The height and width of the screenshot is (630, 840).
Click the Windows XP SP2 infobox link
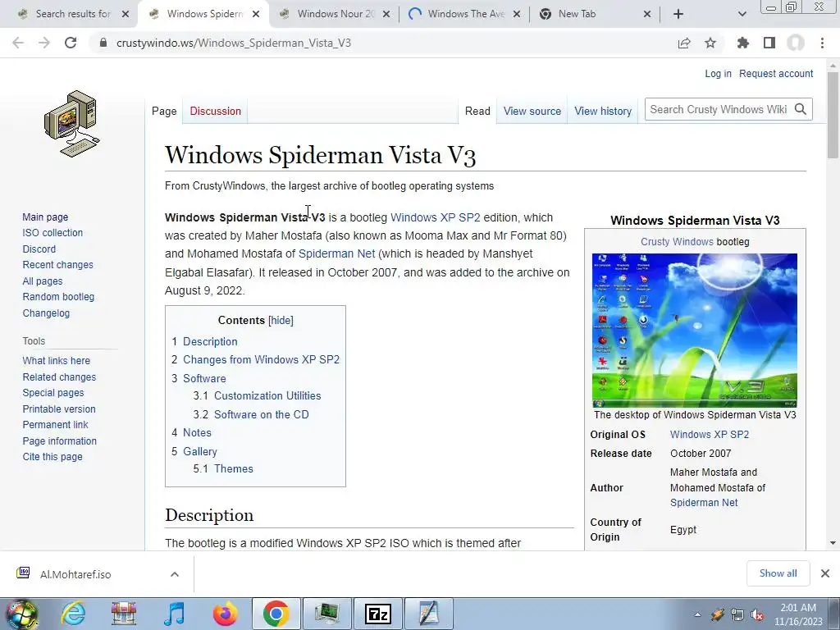(710, 435)
